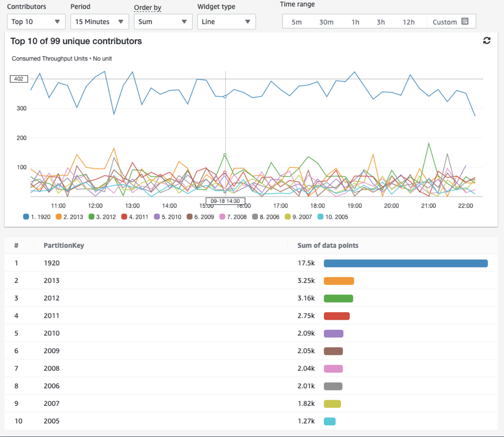The image size is (504, 437).
Task: Open the Period 15 Minutes dropdown
Action: point(99,22)
